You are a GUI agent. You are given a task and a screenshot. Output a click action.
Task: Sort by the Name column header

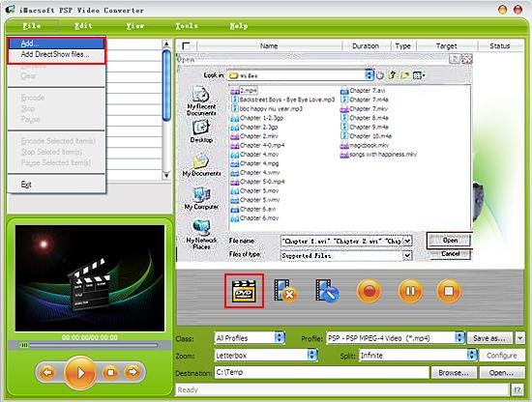269,45
